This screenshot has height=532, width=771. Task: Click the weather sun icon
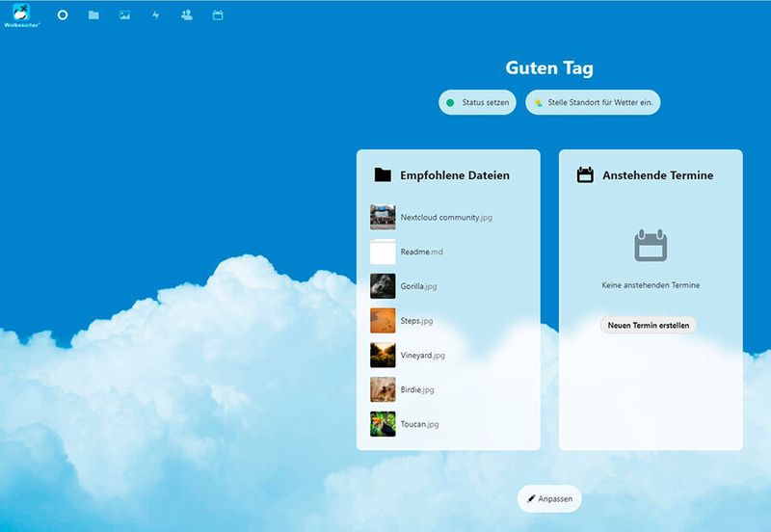click(539, 103)
